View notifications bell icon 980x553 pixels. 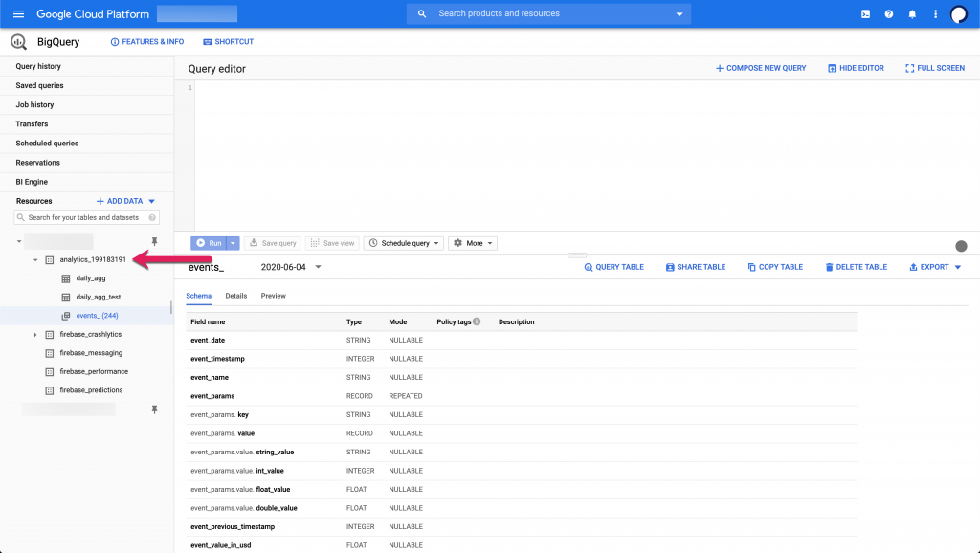tap(912, 14)
